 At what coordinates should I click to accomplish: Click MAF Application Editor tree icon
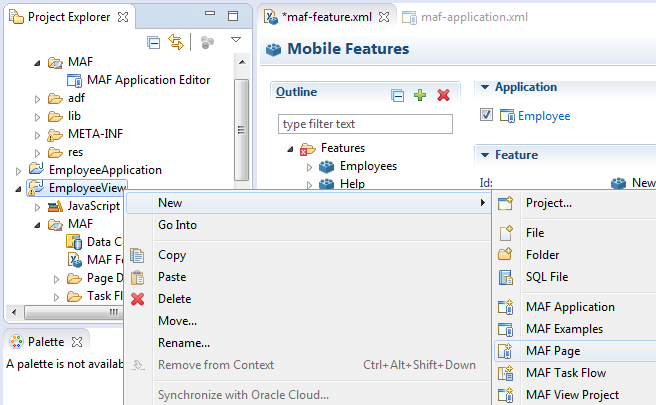74,80
